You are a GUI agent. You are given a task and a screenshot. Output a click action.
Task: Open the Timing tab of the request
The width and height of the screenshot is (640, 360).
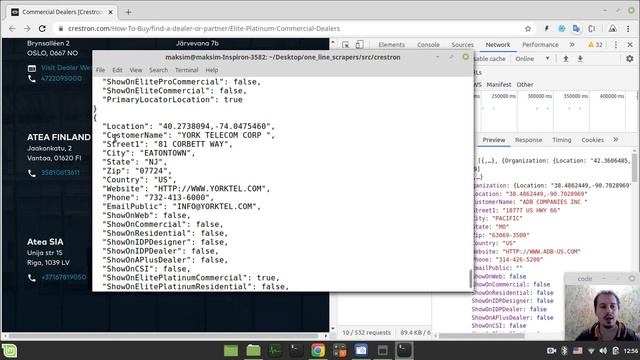(x=562, y=140)
